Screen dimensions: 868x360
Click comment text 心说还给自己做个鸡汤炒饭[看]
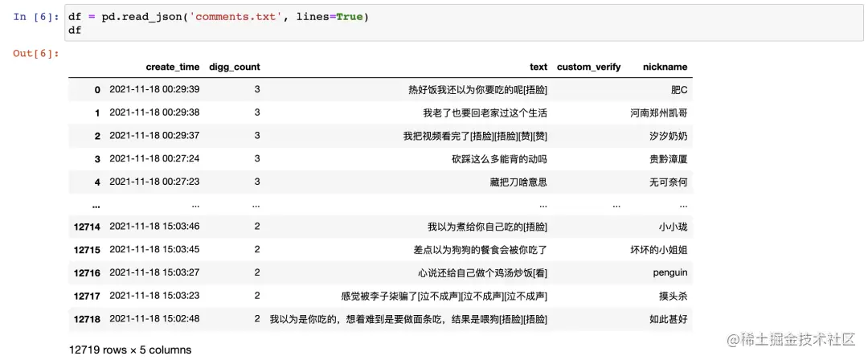pos(483,273)
